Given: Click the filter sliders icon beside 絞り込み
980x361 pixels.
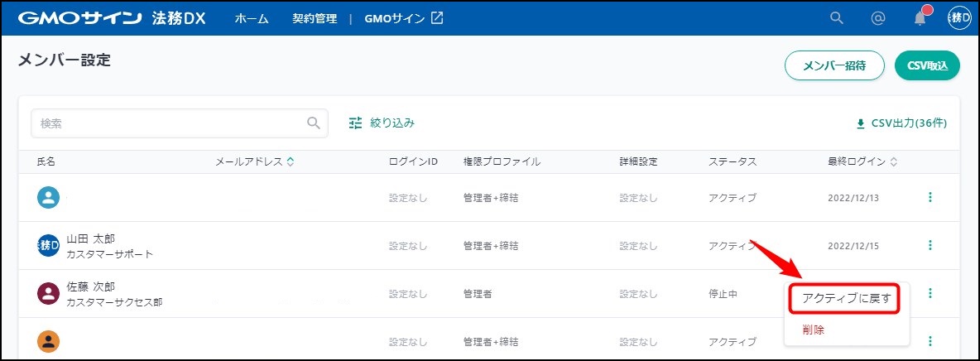Looking at the screenshot, I should click(x=356, y=123).
